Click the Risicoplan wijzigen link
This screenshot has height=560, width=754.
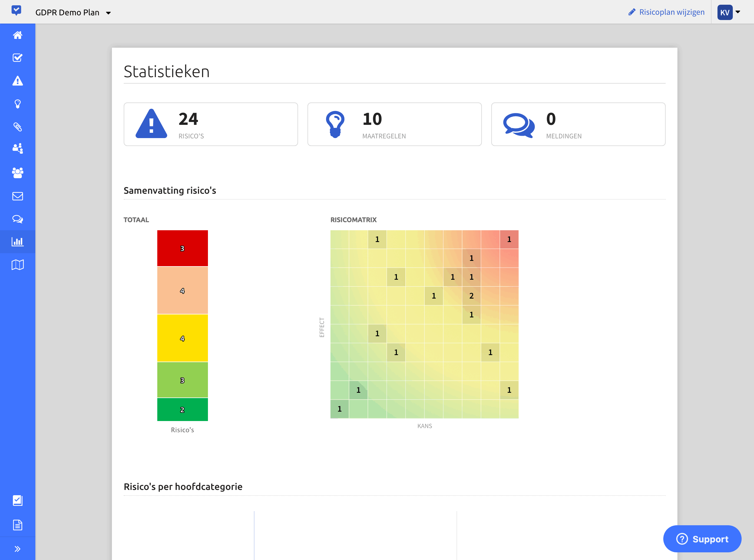666,12
